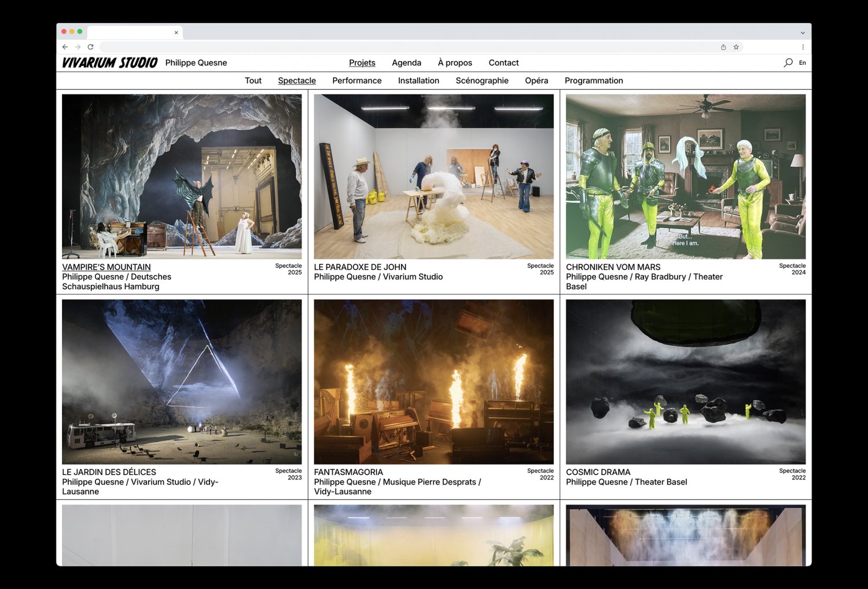Click the FANTASMAGORIA title
The width and height of the screenshot is (868, 589).
pos(348,472)
